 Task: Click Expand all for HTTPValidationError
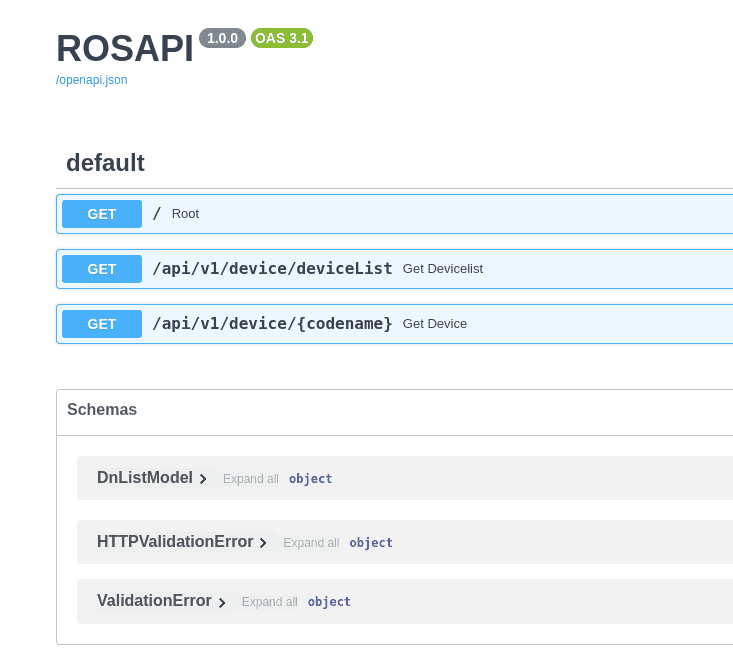[311, 543]
